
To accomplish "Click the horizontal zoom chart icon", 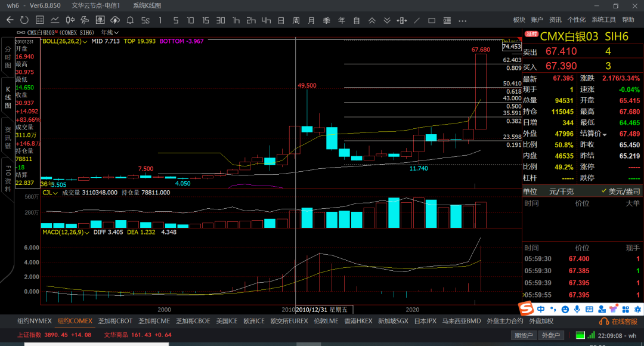I will (x=402, y=20).
